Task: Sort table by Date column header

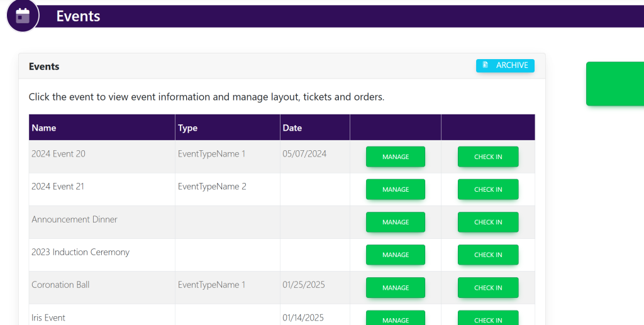Action: [292, 128]
